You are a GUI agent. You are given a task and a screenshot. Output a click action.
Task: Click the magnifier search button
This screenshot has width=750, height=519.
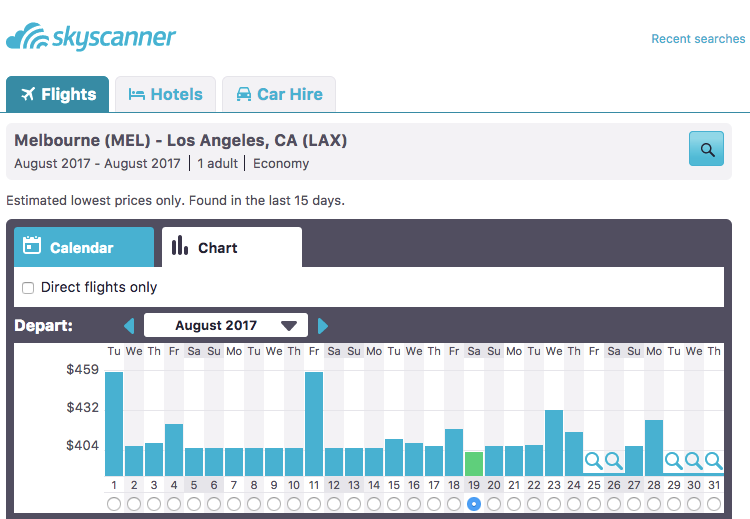706,149
